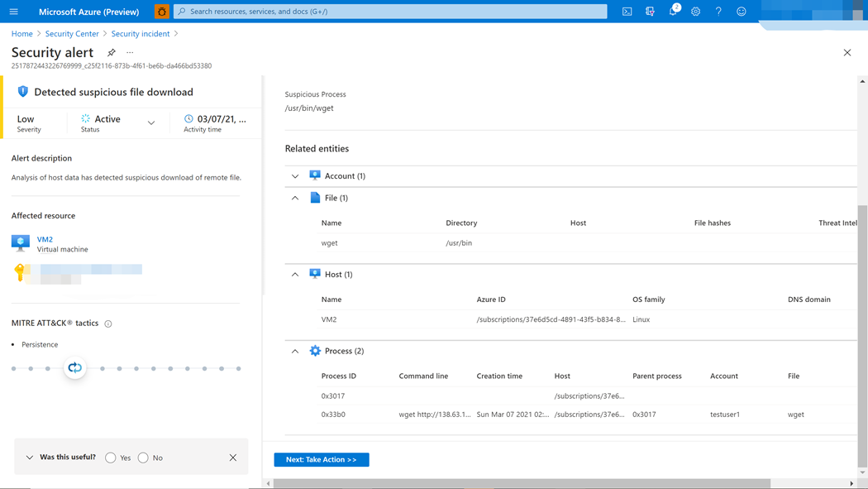Viewport: 868px width, 489px height.
Task: Click Next: Take Action button
Action: pyautogui.click(x=322, y=460)
